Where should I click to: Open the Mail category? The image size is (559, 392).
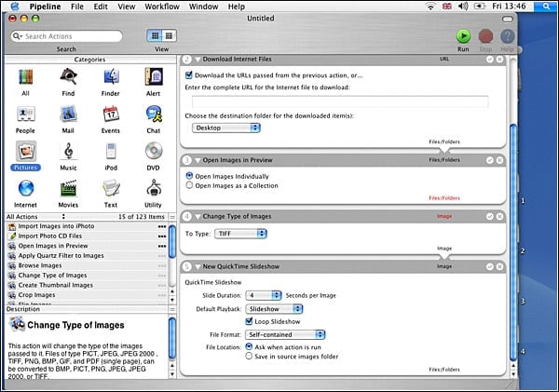68,115
